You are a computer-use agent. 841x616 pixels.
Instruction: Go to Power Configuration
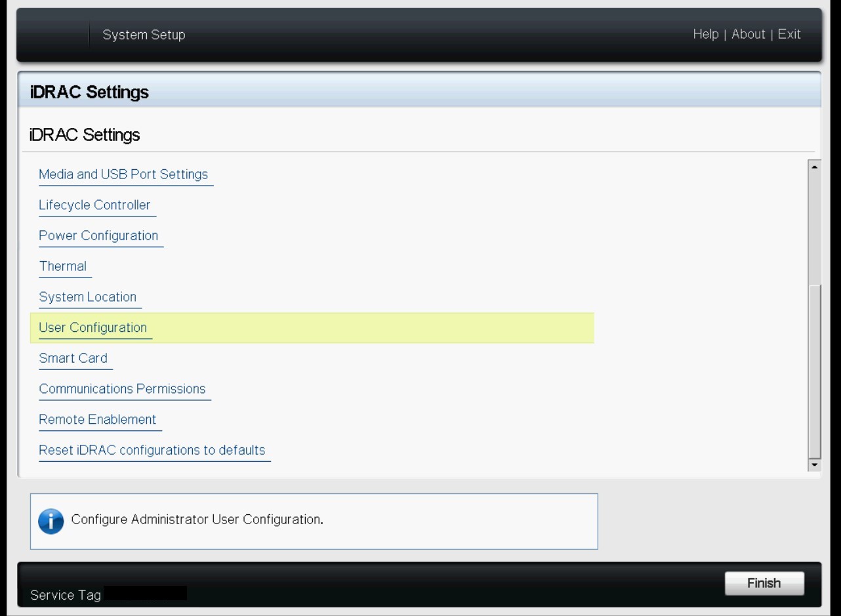point(98,236)
